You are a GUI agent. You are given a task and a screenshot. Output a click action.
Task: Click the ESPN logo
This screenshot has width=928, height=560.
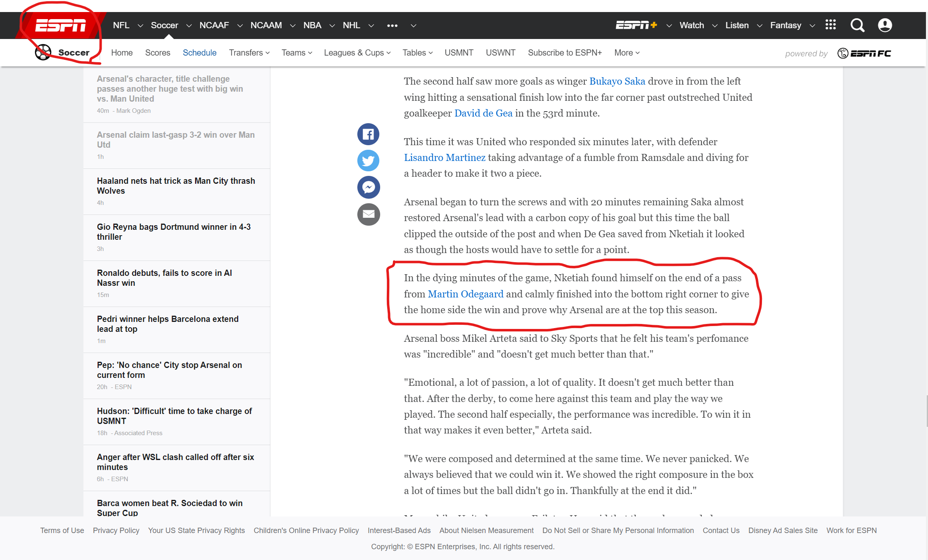click(x=61, y=26)
